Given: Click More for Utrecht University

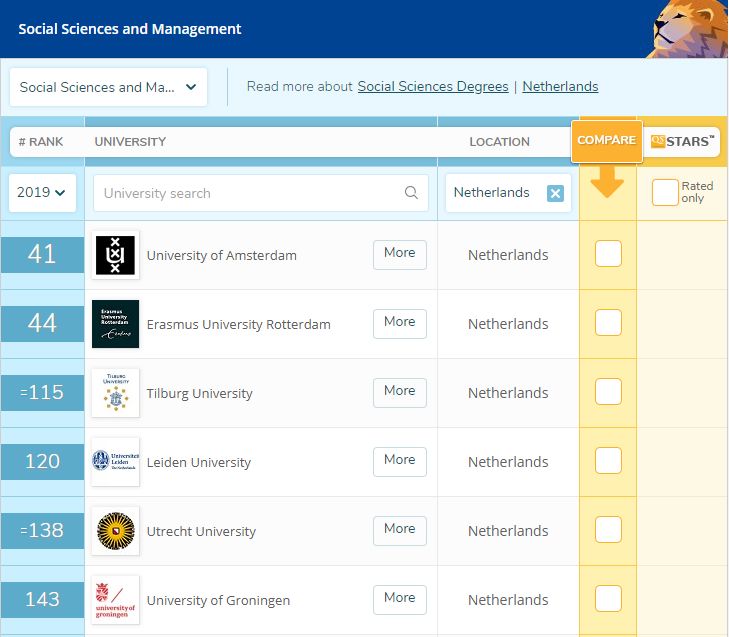Looking at the screenshot, I should (400, 530).
